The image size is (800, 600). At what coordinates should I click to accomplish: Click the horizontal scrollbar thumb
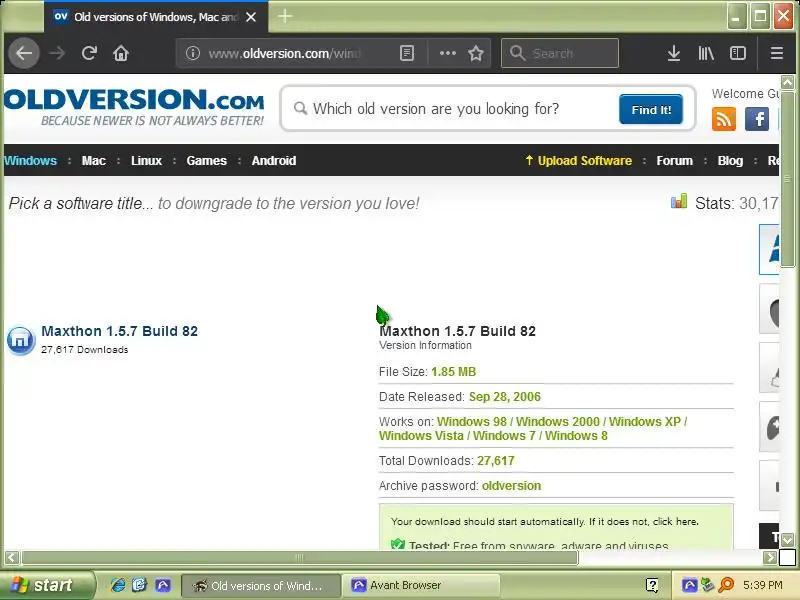(299, 558)
